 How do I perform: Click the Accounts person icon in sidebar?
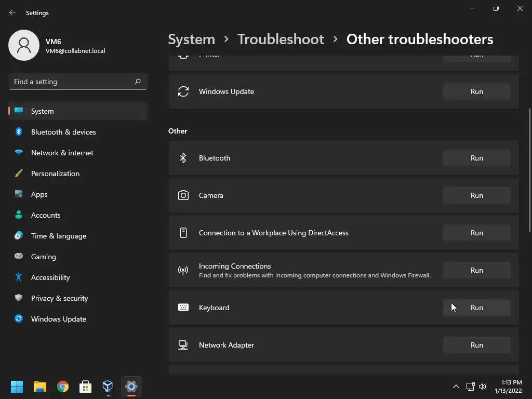coord(19,215)
